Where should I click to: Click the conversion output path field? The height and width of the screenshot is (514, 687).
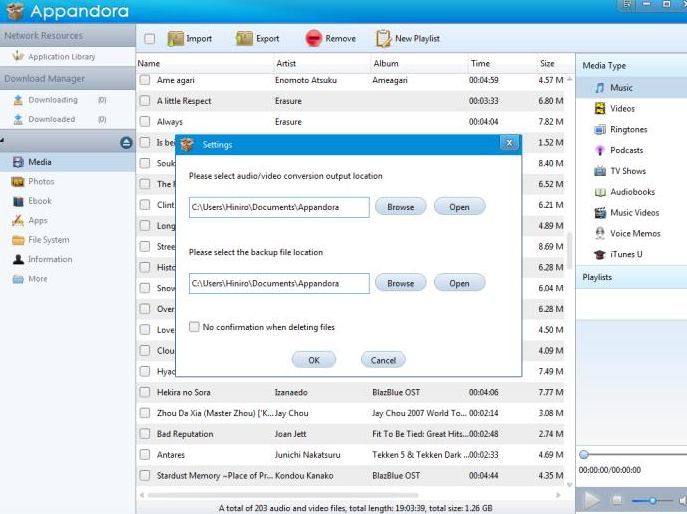pyautogui.click(x=279, y=207)
